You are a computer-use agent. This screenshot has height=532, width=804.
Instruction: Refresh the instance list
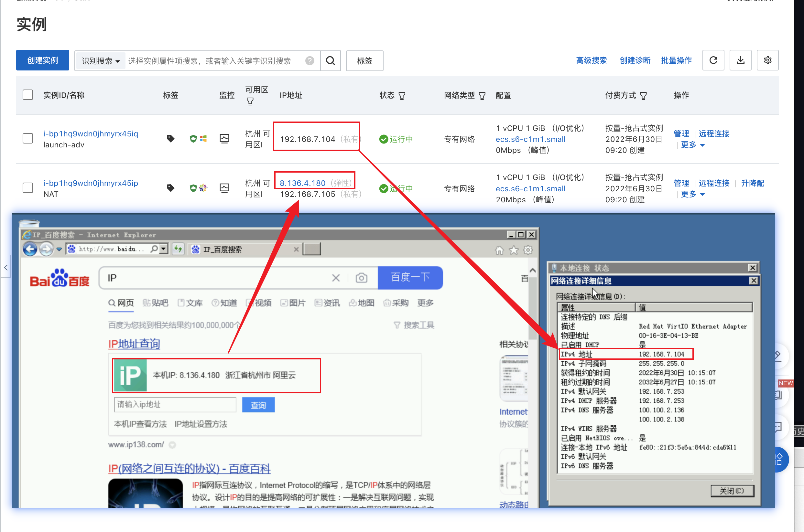point(713,60)
